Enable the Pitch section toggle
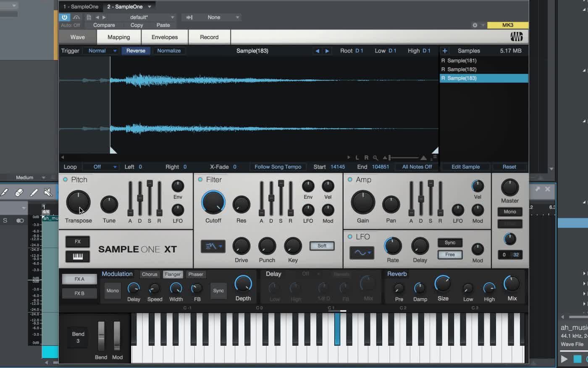The width and height of the screenshot is (588, 368). click(65, 179)
